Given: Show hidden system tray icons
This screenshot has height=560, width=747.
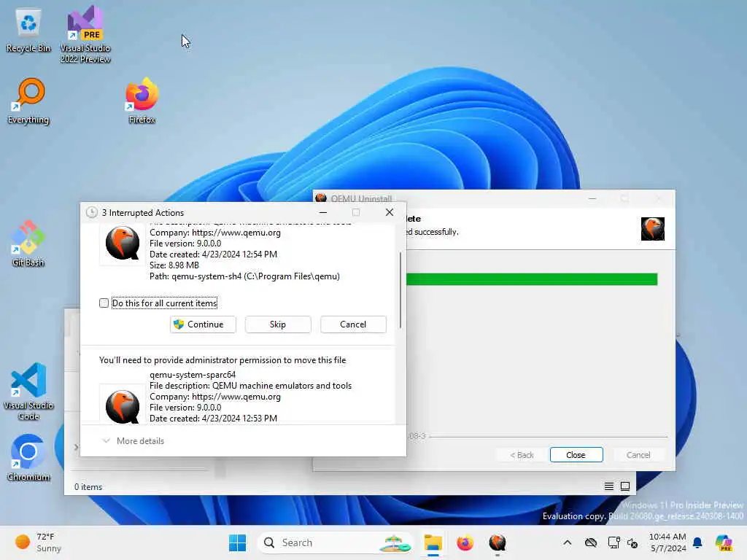Looking at the screenshot, I should (567, 542).
